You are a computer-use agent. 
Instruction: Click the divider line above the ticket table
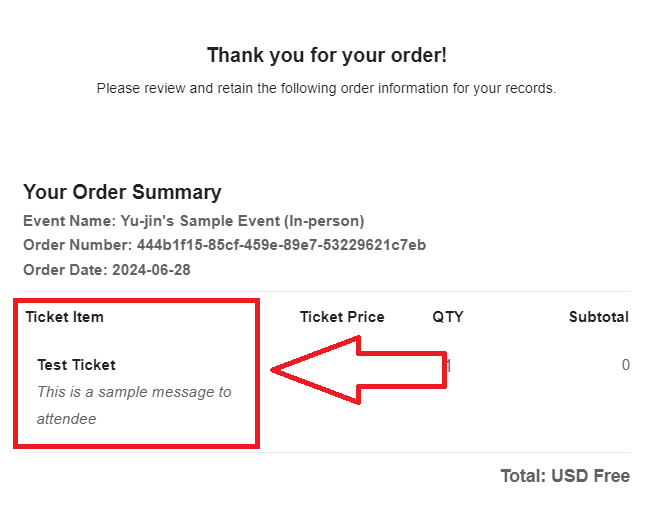(x=326, y=291)
